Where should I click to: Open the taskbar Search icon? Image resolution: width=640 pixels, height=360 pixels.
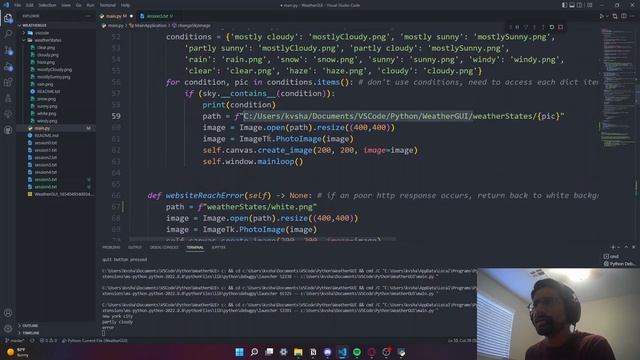coord(254,352)
